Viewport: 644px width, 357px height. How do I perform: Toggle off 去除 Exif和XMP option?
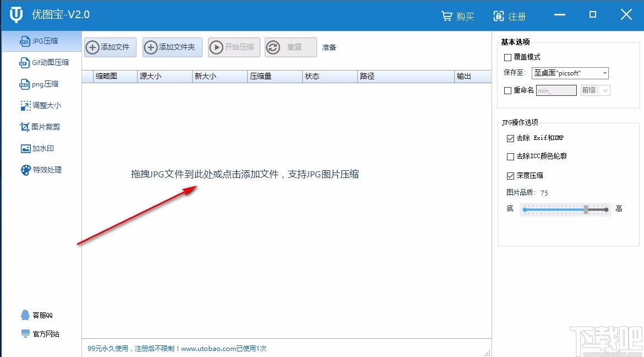[x=511, y=138]
